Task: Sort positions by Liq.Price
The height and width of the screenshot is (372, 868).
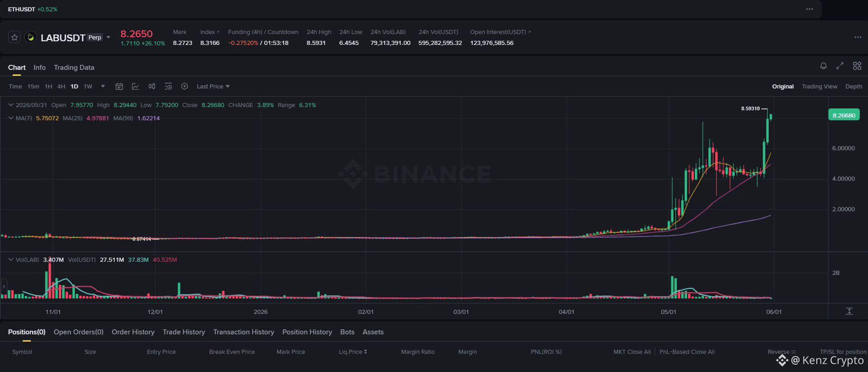Action: point(353,352)
